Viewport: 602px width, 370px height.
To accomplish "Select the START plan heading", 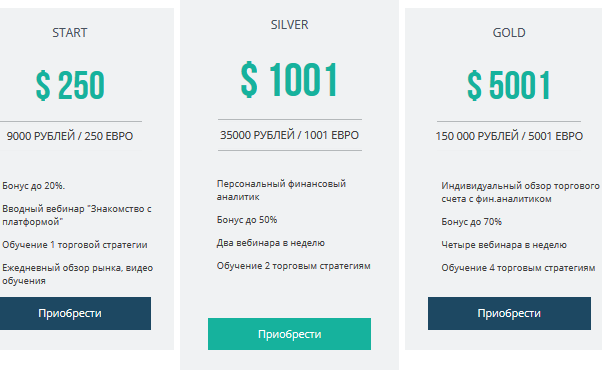I will (70, 33).
